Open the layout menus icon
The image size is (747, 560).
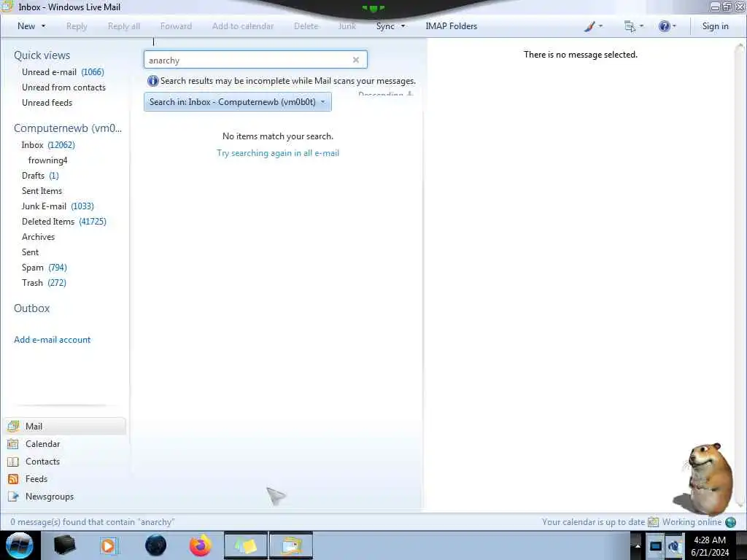tap(630, 26)
